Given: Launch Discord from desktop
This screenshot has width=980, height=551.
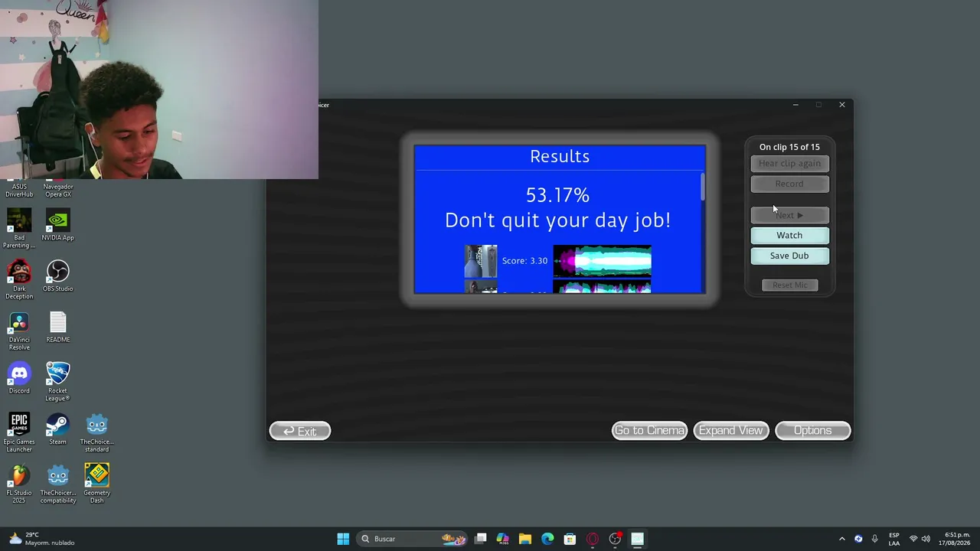Looking at the screenshot, I should [x=19, y=377].
